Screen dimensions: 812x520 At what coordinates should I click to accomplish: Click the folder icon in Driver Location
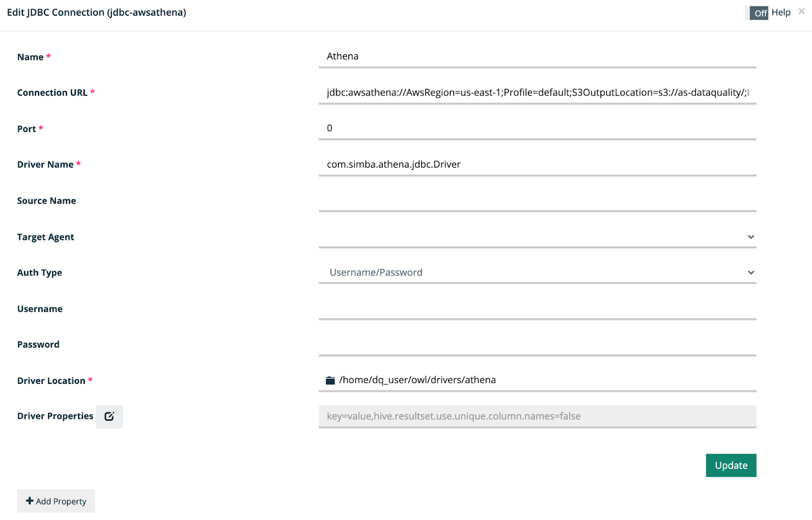(330, 380)
